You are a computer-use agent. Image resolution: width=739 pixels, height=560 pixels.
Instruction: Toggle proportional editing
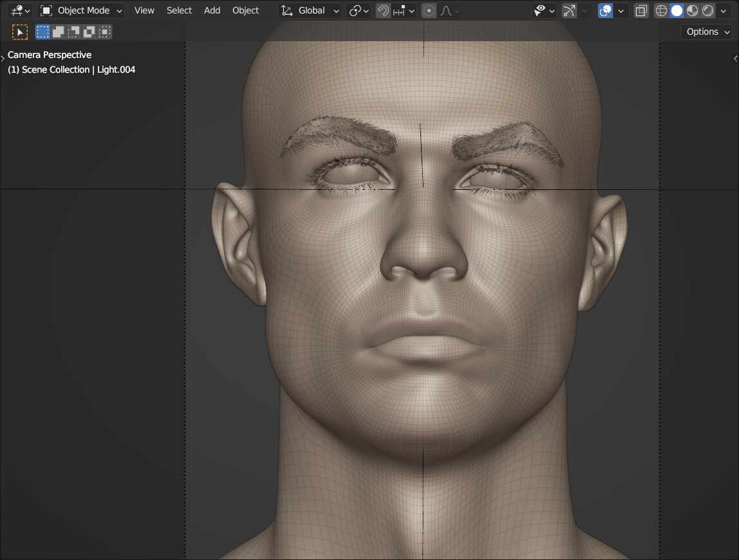(429, 10)
